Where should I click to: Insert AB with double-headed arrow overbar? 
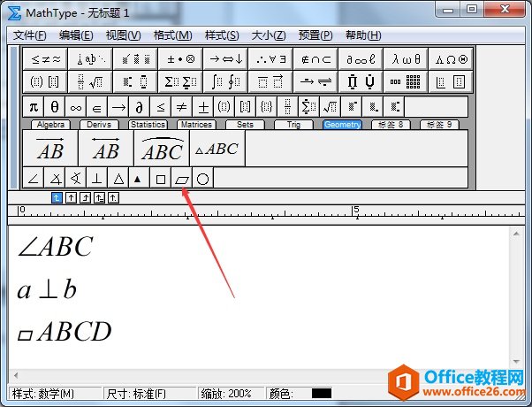[106, 149]
